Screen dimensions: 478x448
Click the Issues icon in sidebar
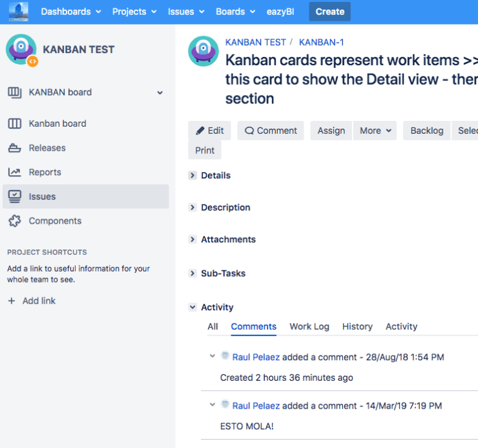[14, 197]
